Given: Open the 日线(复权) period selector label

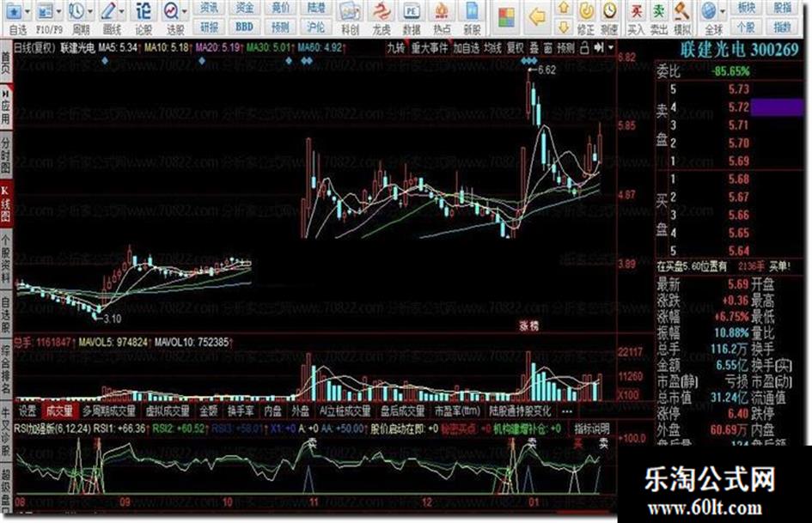Looking at the screenshot, I should pyautogui.click(x=34, y=48).
